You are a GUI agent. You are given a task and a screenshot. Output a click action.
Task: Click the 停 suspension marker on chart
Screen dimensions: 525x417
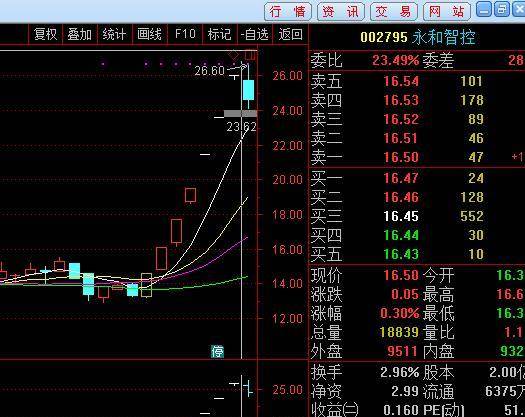click(x=217, y=352)
